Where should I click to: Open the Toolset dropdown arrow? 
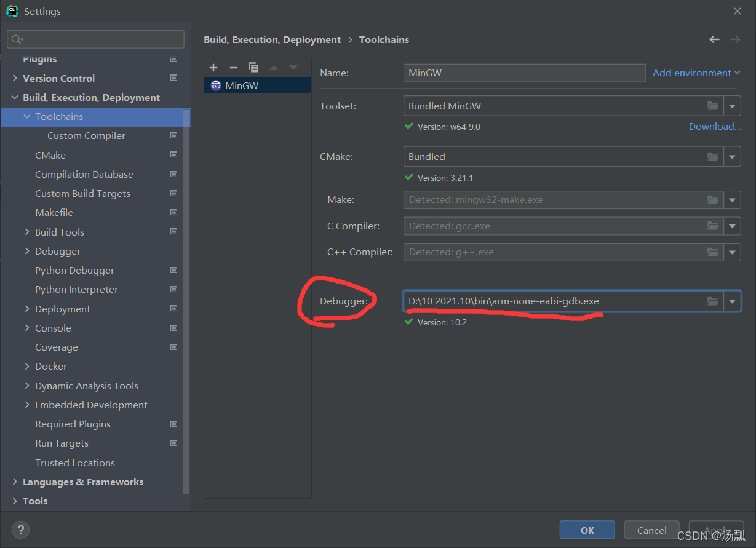click(732, 106)
